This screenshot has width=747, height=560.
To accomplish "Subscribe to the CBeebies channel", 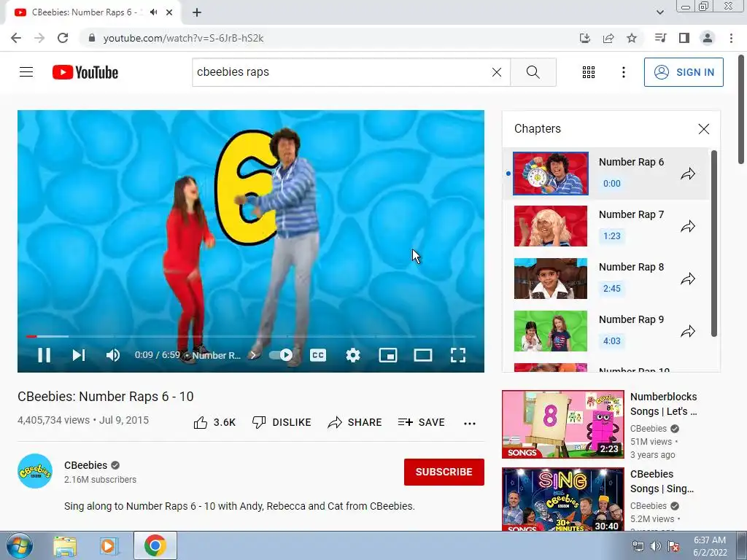I will (x=444, y=472).
